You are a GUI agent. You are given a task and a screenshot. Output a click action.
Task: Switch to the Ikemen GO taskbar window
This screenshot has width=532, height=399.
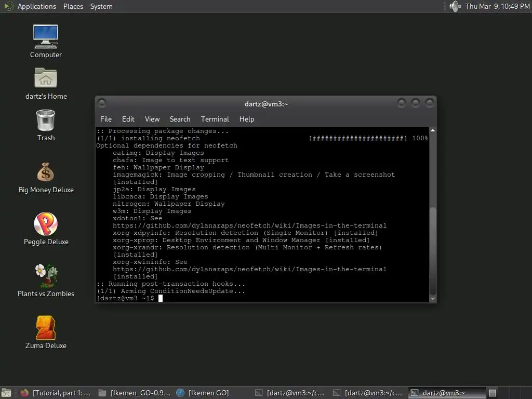pos(203,393)
